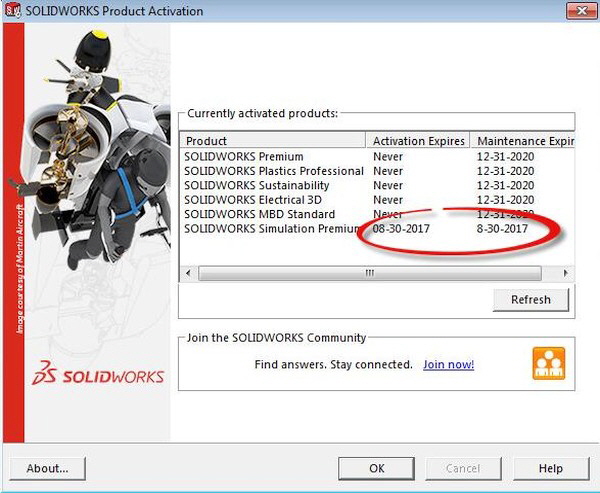Screen dimensions: 600x493
Task: Select SOLIDWORKS MBD Standard row
Action: [377, 214]
